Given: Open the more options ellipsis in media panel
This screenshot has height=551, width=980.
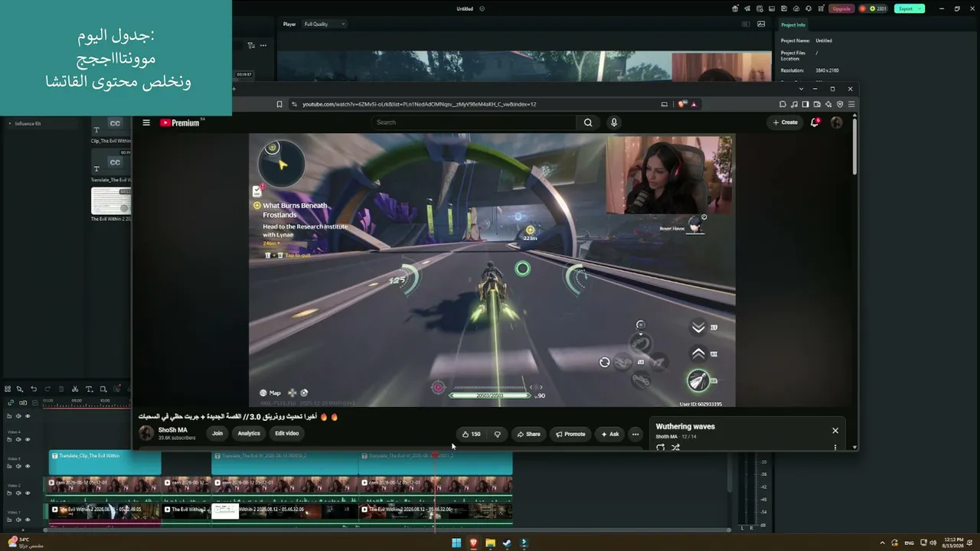Looking at the screenshot, I should pos(263,45).
